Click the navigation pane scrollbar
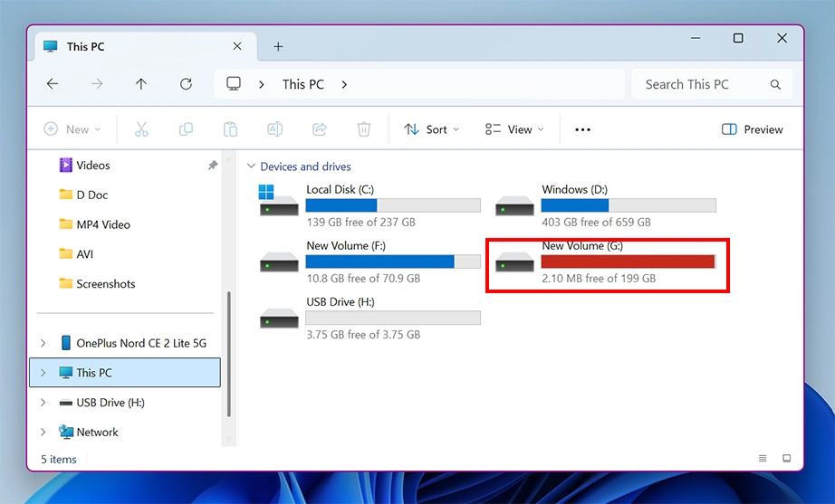Viewport: 835px width, 504px height. click(229, 355)
